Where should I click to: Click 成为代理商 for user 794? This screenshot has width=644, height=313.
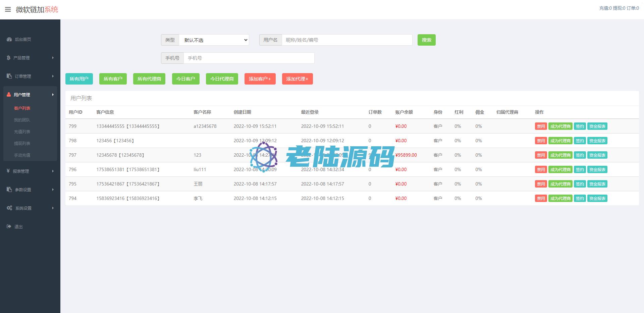point(560,198)
